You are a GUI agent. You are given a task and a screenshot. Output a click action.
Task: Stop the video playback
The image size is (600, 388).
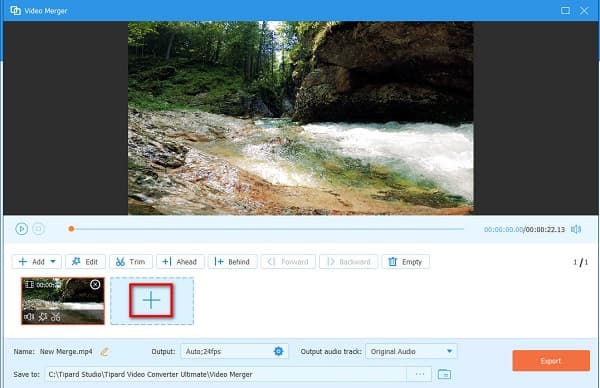(38, 229)
